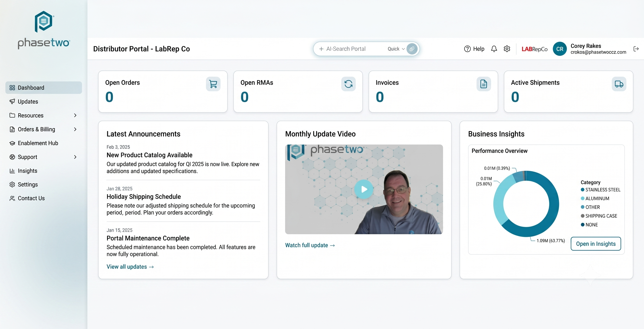The width and height of the screenshot is (644, 329).
Task: Click the View all updates link
Action: (x=130, y=267)
